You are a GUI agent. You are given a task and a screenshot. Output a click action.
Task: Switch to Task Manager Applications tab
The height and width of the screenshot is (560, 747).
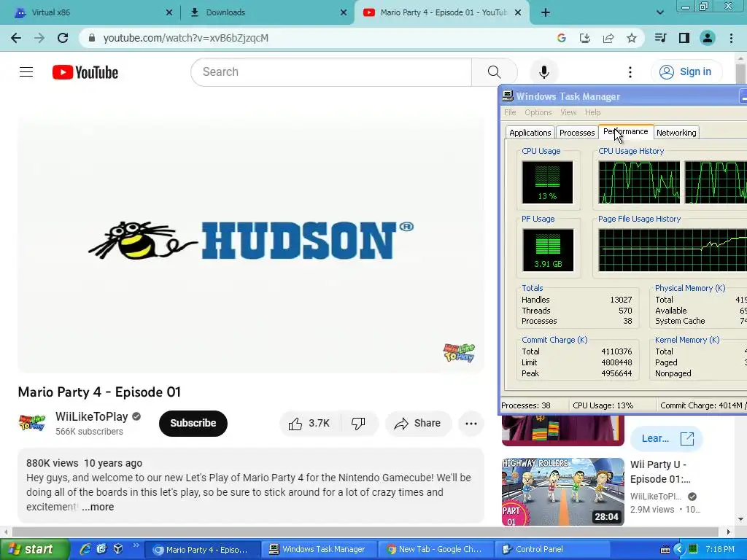point(530,133)
